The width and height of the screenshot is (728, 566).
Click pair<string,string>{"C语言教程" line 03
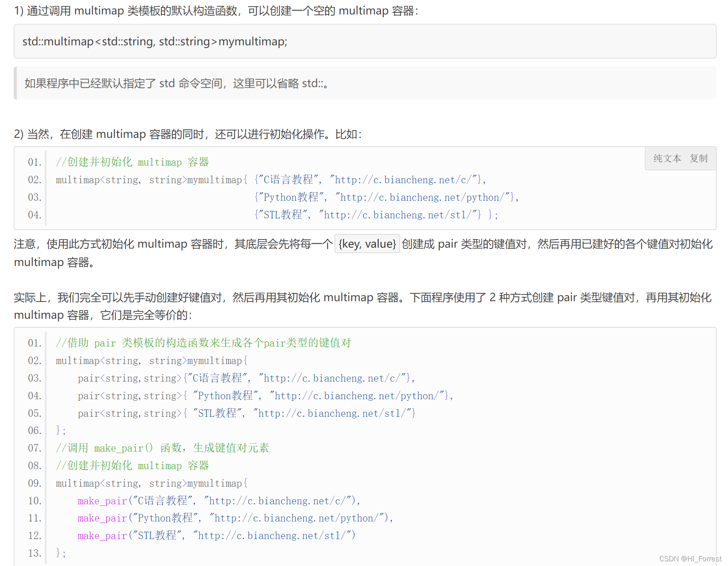pyautogui.click(x=246, y=378)
